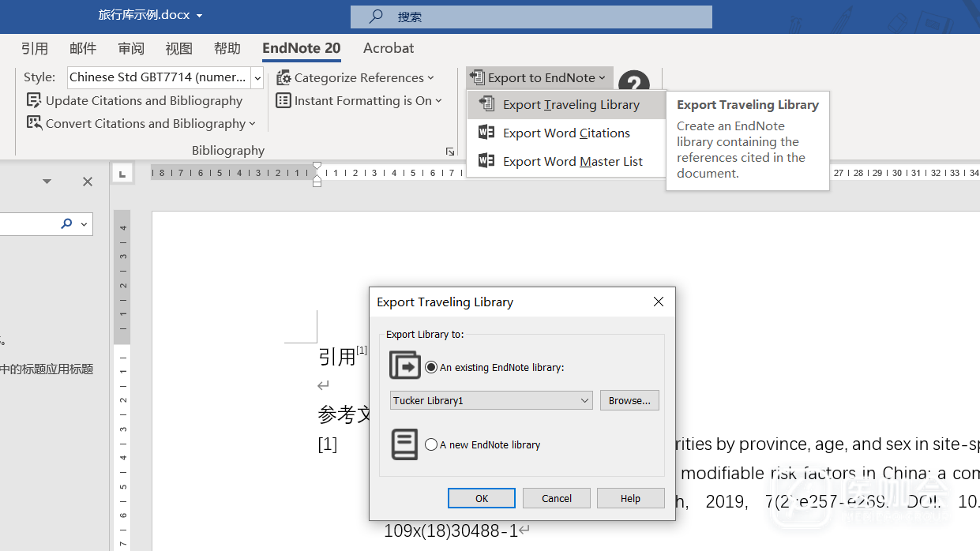Click the Categorize References gear icon
The height and width of the screenshot is (551, 980).
pos(283,77)
